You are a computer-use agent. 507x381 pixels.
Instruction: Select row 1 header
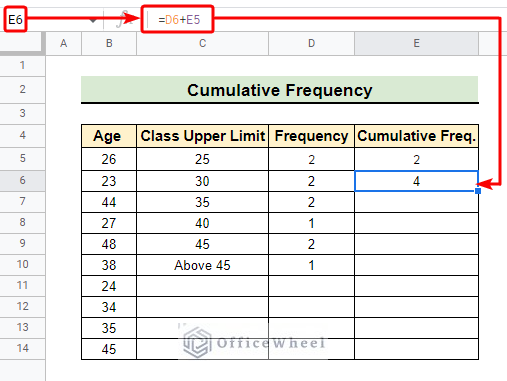pos(22,65)
